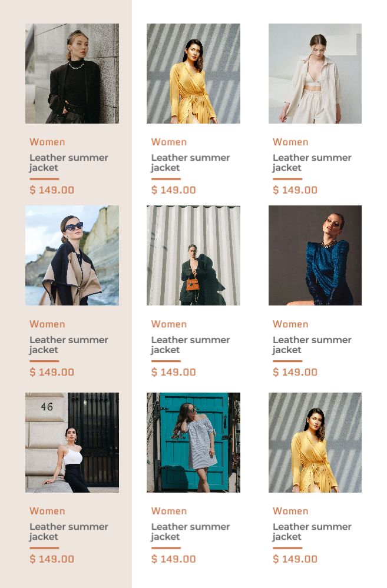Image resolution: width=387 pixels, height=588 pixels.
Task: Click Women category under cream outfit photo
Action: pyautogui.click(x=290, y=142)
